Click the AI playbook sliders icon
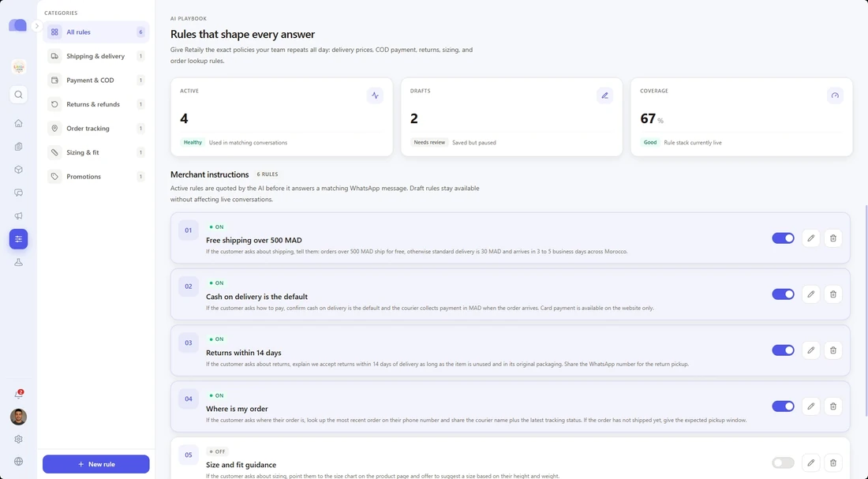The image size is (868, 479). 18,239
